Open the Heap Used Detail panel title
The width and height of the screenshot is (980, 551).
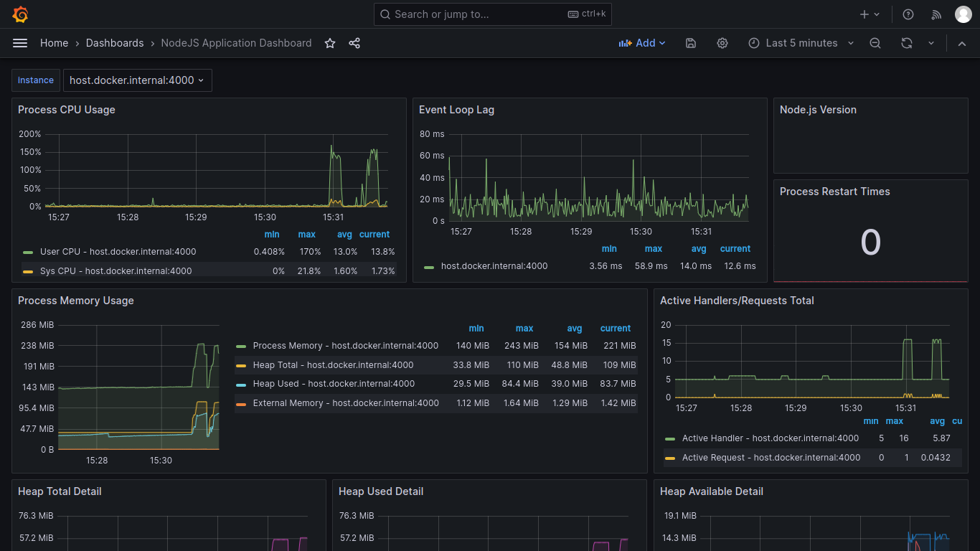click(381, 491)
